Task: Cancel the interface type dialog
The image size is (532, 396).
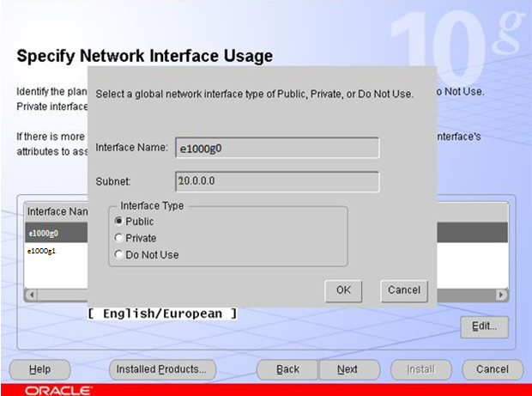Action: point(403,290)
